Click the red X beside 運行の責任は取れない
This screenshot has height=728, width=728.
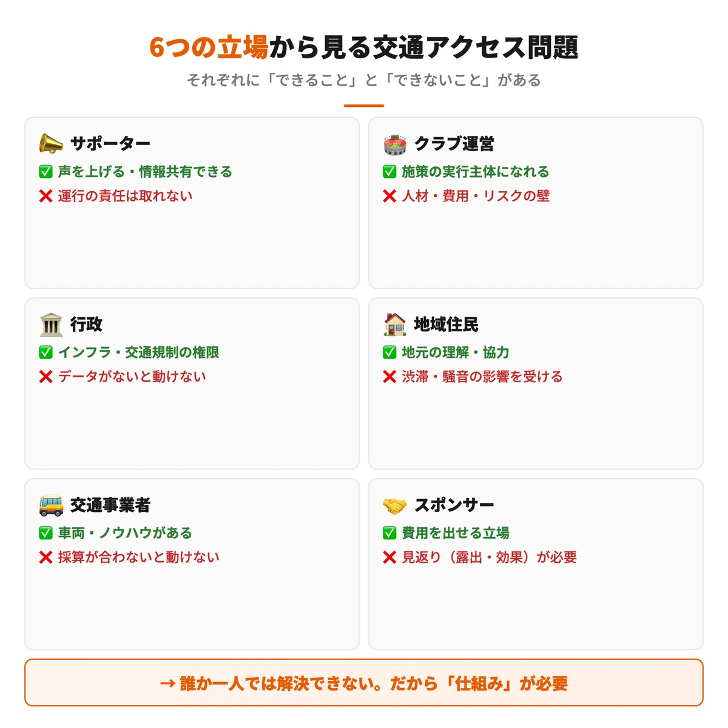pos(45,196)
